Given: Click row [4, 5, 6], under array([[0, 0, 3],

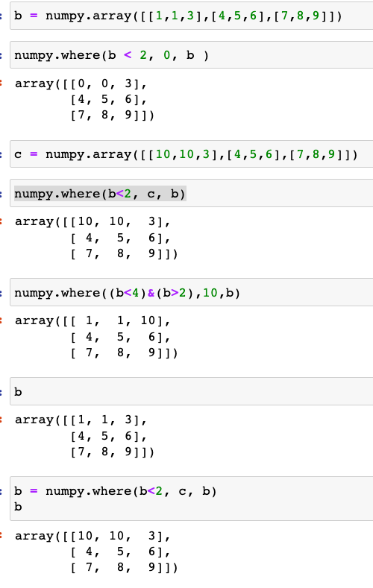Looking at the screenshot, I should coord(108,99).
